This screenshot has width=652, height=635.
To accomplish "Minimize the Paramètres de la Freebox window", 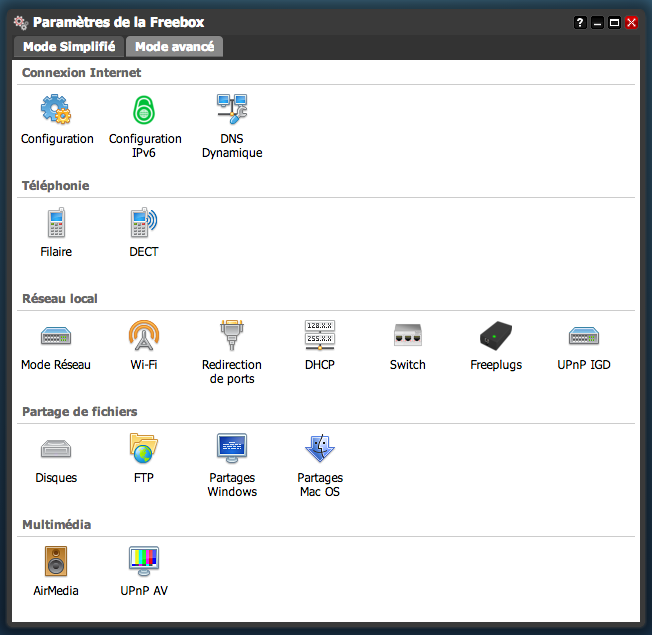I will tap(597, 22).
